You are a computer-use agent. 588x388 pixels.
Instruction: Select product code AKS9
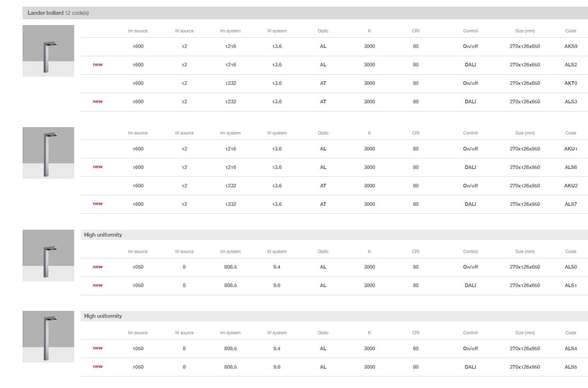570,46
